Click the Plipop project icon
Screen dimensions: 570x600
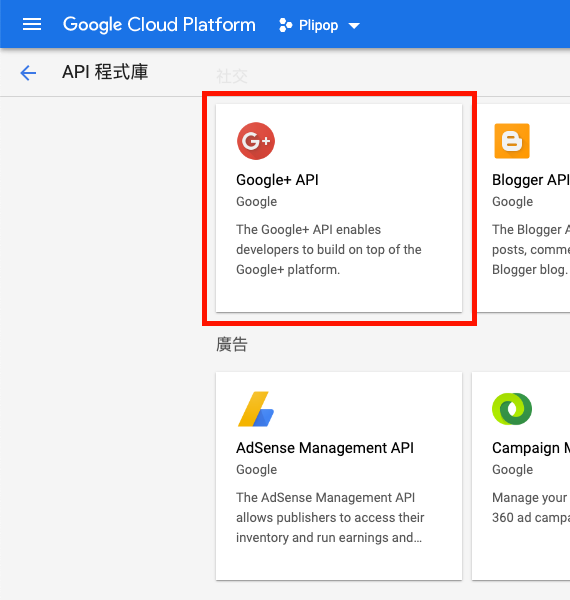coord(285,25)
